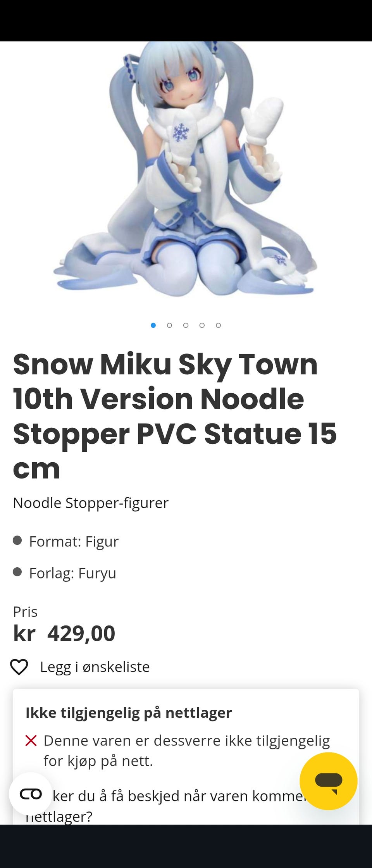Tap the heart wishlist icon
The width and height of the screenshot is (372, 868).
click(x=19, y=667)
